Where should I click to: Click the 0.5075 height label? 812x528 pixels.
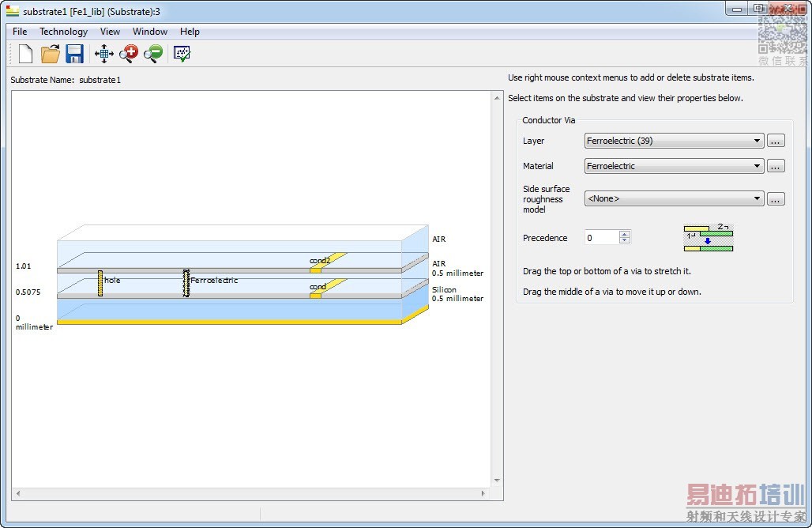pos(28,292)
